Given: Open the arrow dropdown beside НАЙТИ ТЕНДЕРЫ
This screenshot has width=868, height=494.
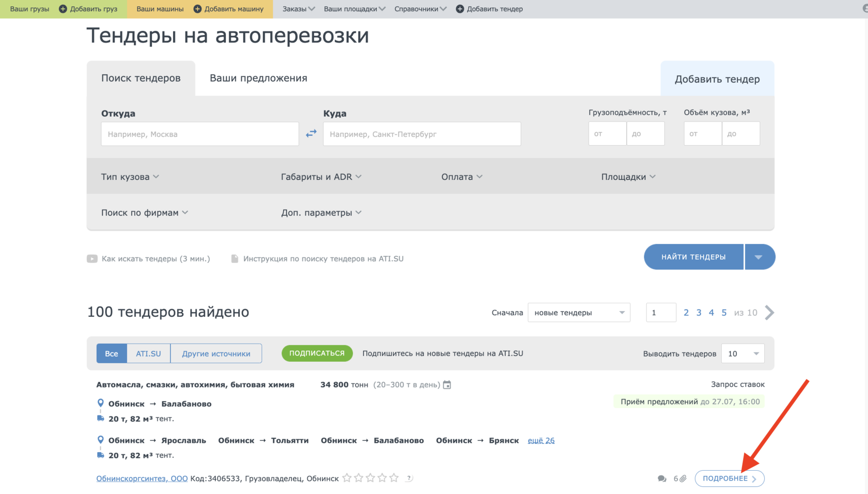Looking at the screenshot, I should pos(760,257).
